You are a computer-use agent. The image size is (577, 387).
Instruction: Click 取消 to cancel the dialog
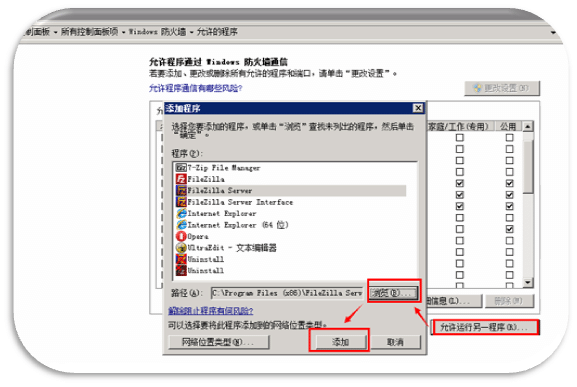click(x=396, y=342)
